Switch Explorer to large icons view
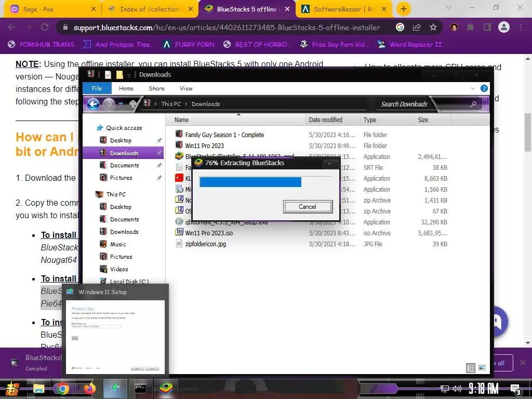 (x=482, y=368)
